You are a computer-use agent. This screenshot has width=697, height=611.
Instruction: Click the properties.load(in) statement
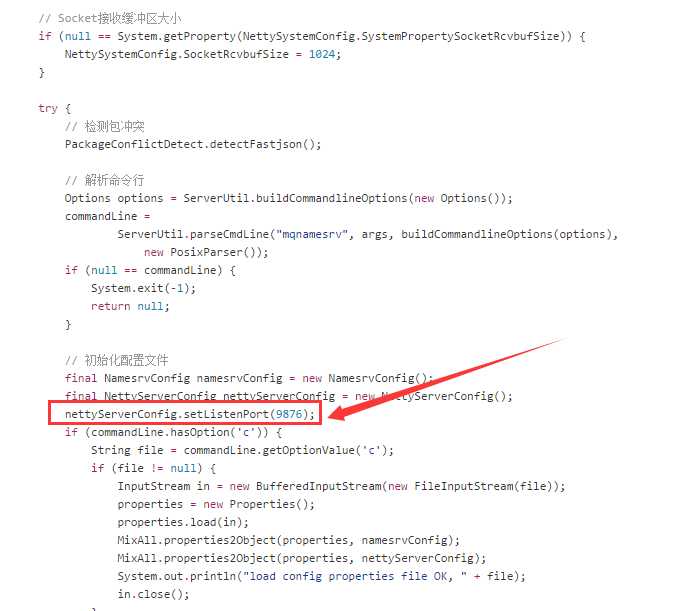[183, 522]
